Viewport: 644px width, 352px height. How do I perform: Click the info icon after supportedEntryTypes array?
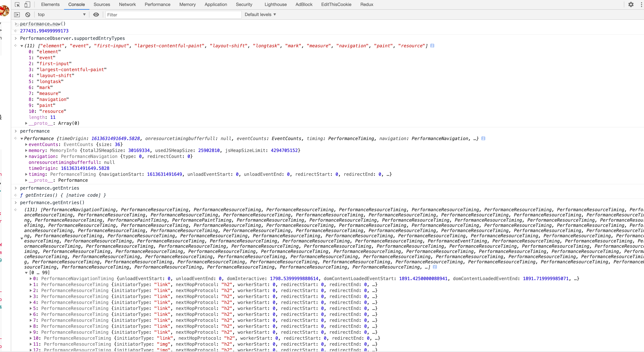432,46
